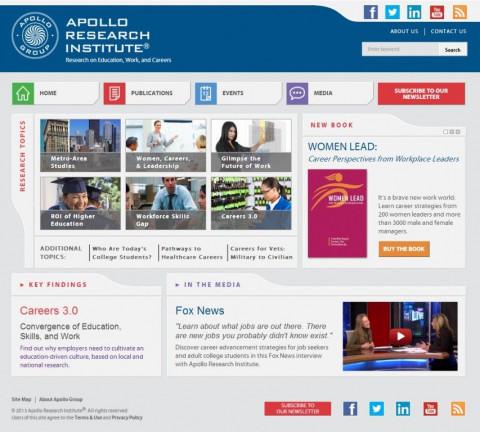Click the Enter keyword search field
This screenshot has width=480, height=432.
click(400, 49)
